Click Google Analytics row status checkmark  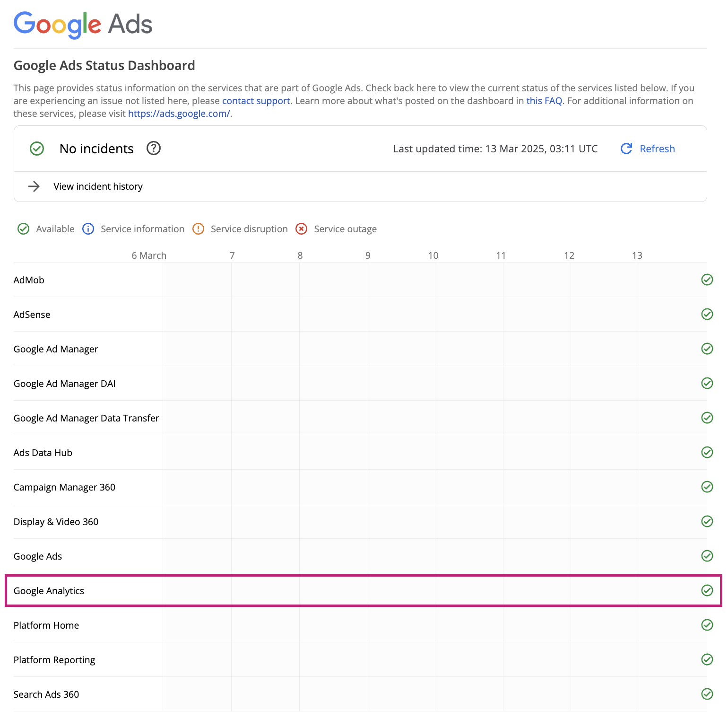coord(707,590)
